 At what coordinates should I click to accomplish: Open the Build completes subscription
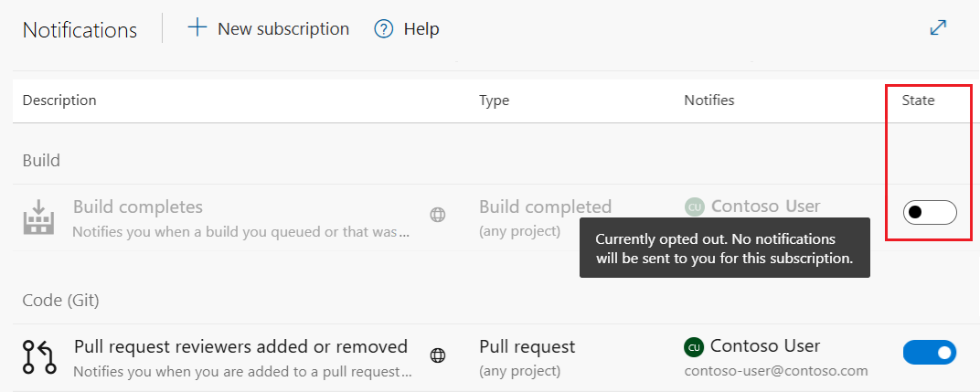tap(138, 207)
